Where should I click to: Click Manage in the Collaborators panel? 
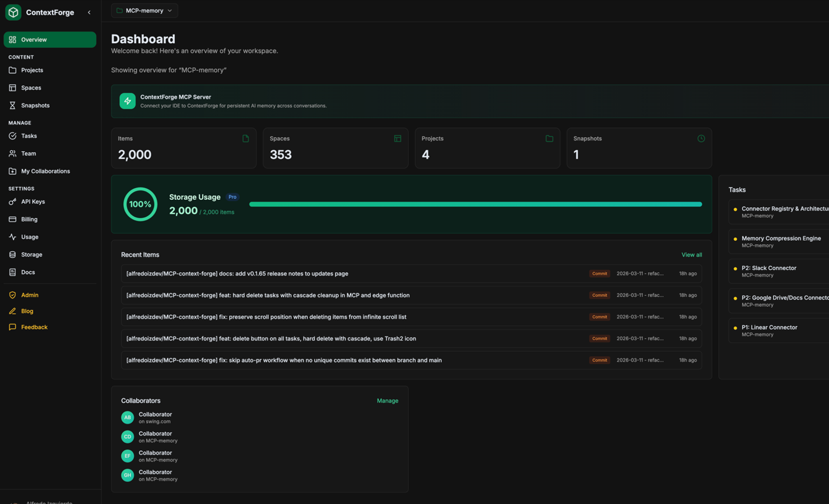[x=388, y=400]
